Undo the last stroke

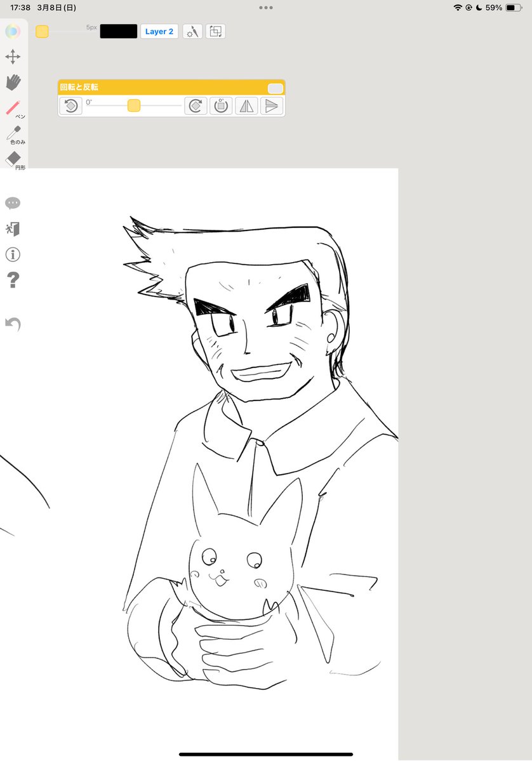13,324
